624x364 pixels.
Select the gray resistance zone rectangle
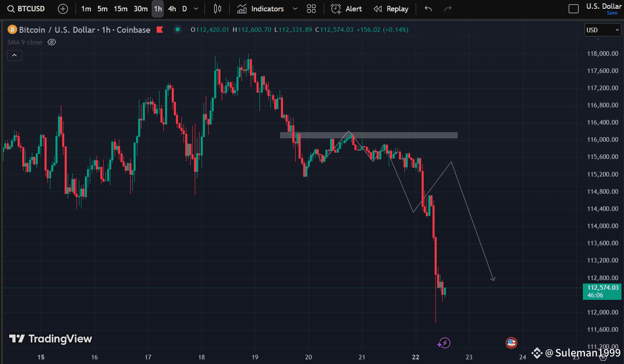[403, 135]
